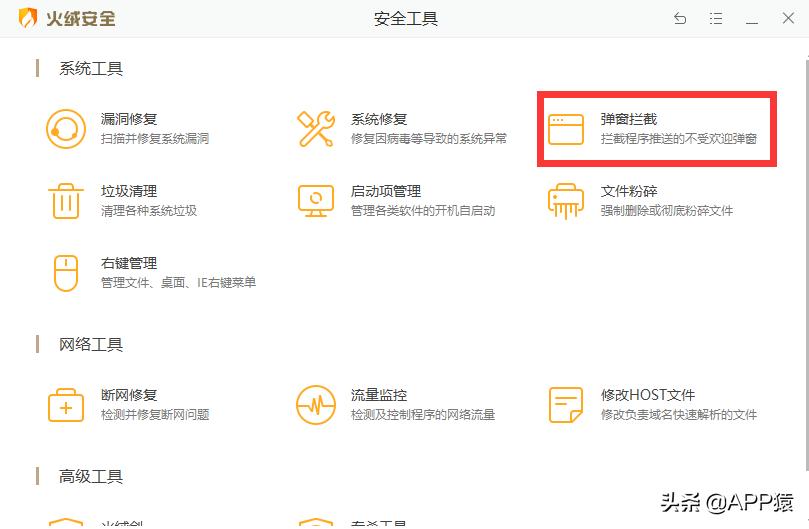Click description 清理各种系统垃圾
The width and height of the screenshot is (809, 529).
(149, 211)
